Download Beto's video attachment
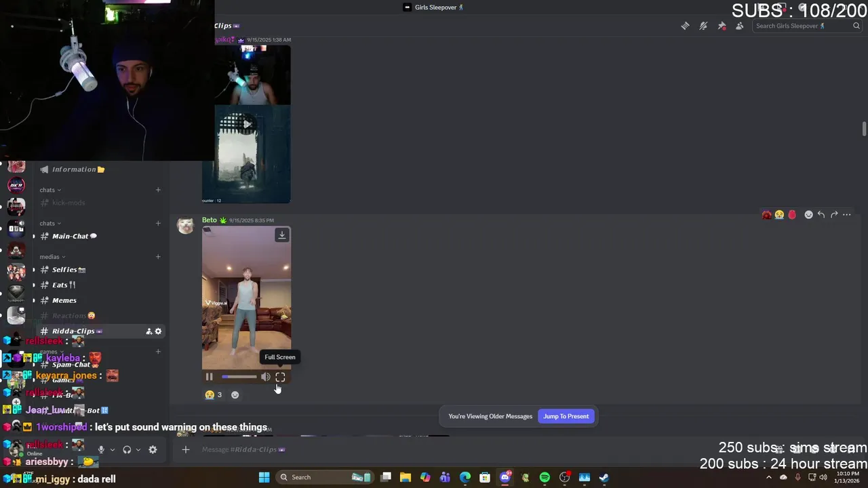 tap(281, 235)
